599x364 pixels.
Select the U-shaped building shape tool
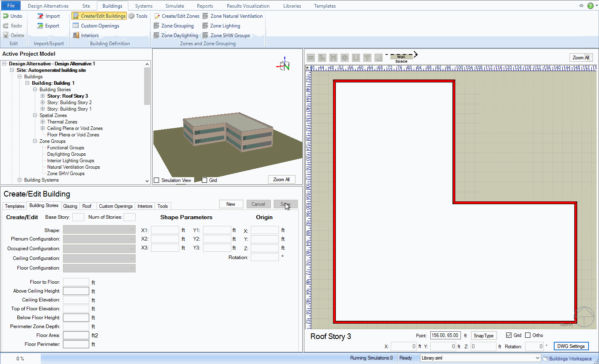coord(356,58)
